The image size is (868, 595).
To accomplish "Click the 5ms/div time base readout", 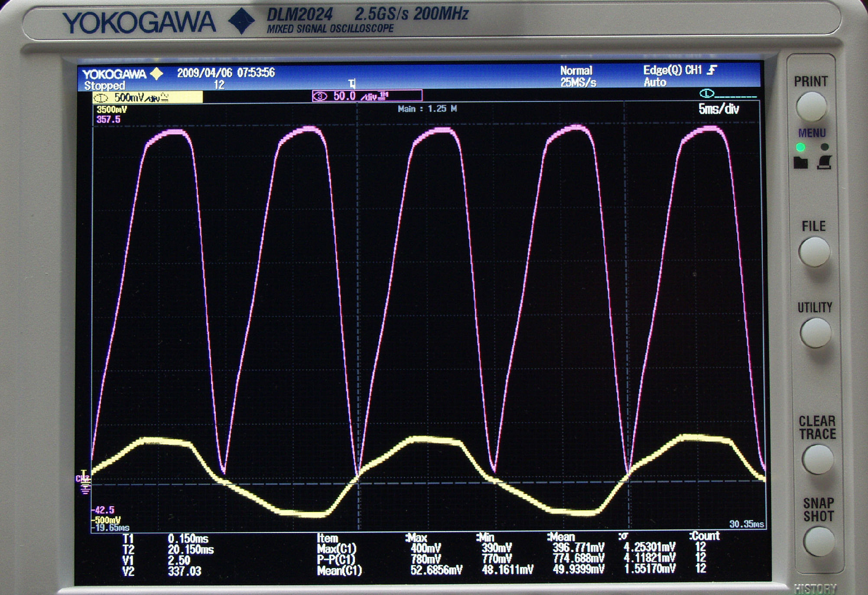I will pos(718,109).
